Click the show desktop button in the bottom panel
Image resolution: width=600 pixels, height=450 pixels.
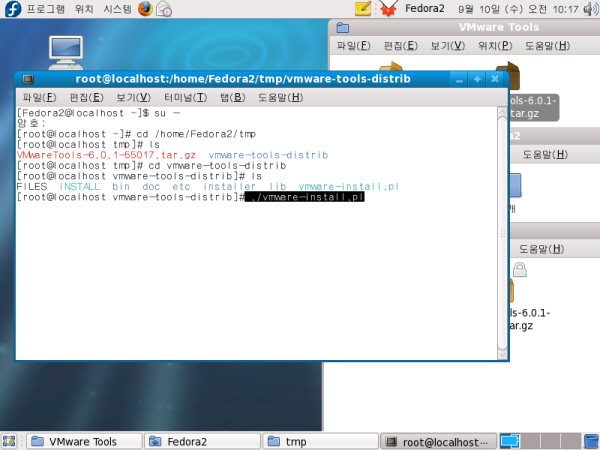coord(10,441)
